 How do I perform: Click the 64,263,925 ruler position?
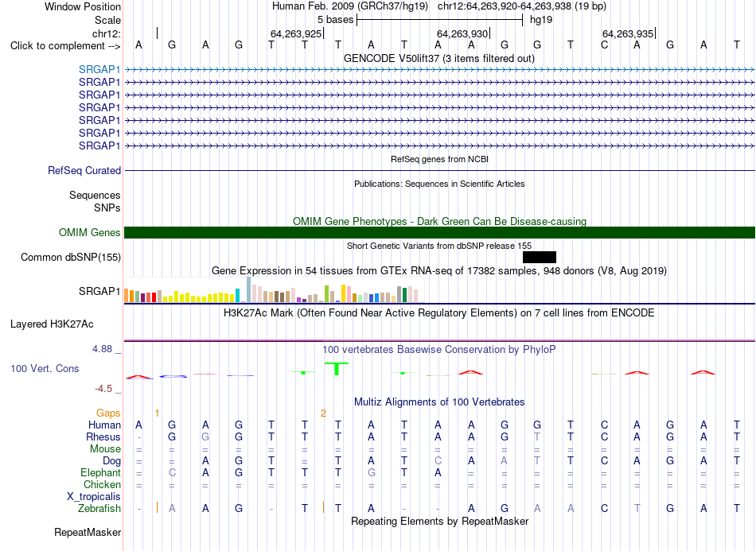click(295, 33)
